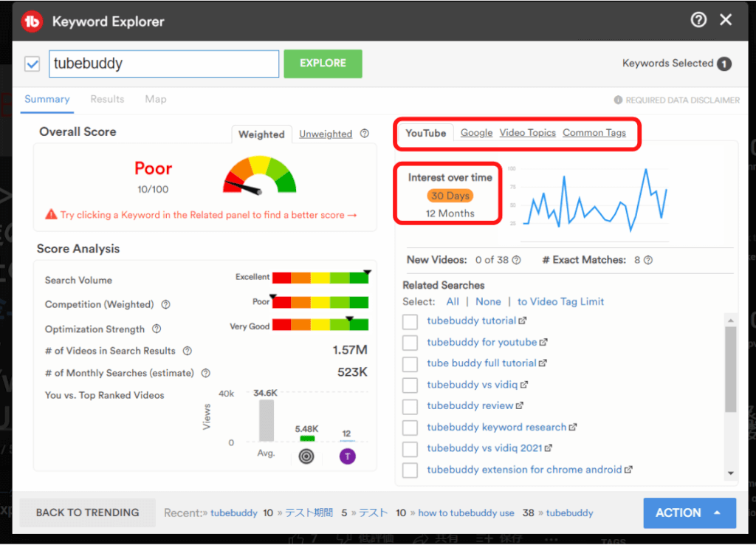Open external link icon for tubebuddy vs vidiq 2021
This screenshot has width=756, height=545.
(x=549, y=448)
